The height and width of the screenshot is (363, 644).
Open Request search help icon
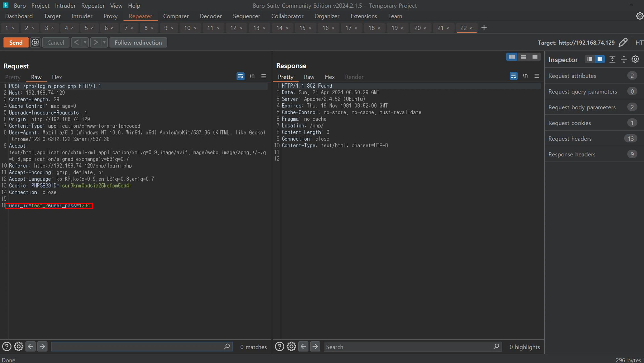click(x=7, y=347)
